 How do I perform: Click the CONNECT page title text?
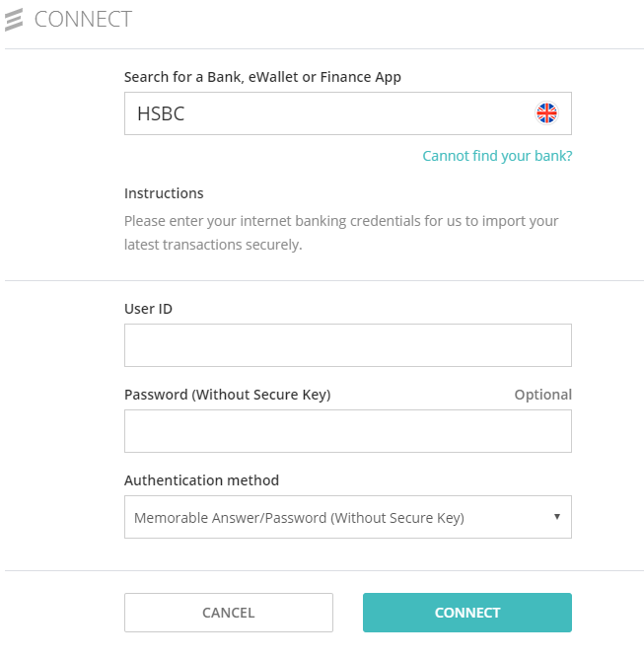(83, 20)
